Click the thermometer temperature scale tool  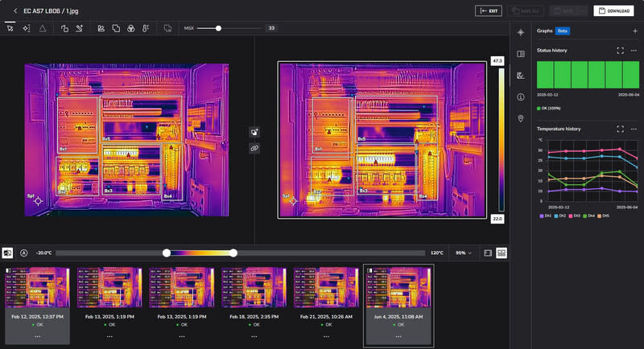point(146,28)
